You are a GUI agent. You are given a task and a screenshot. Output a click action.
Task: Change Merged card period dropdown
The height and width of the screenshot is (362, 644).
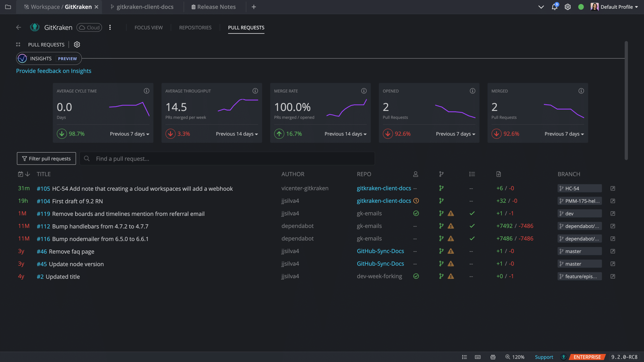[x=564, y=134]
